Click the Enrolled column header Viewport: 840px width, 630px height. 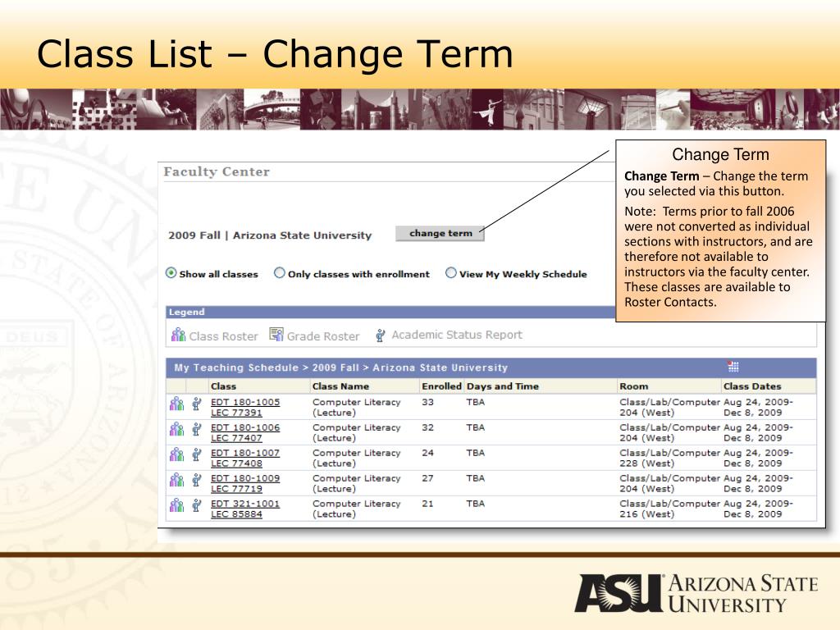pos(441,386)
